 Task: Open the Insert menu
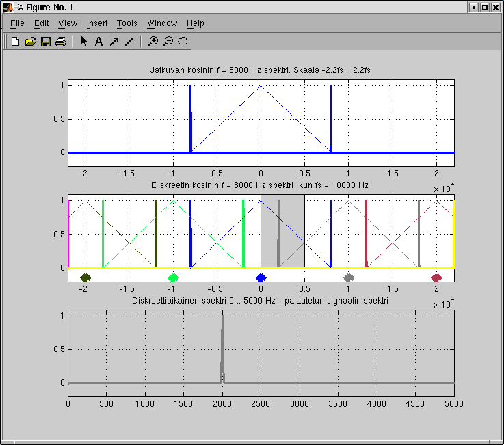click(x=97, y=23)
